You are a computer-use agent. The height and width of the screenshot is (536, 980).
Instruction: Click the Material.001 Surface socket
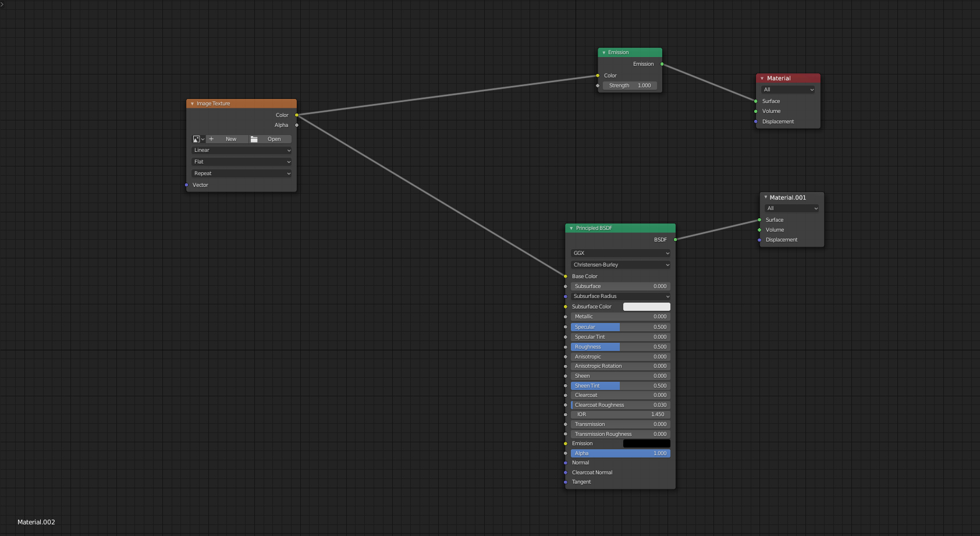759,220
